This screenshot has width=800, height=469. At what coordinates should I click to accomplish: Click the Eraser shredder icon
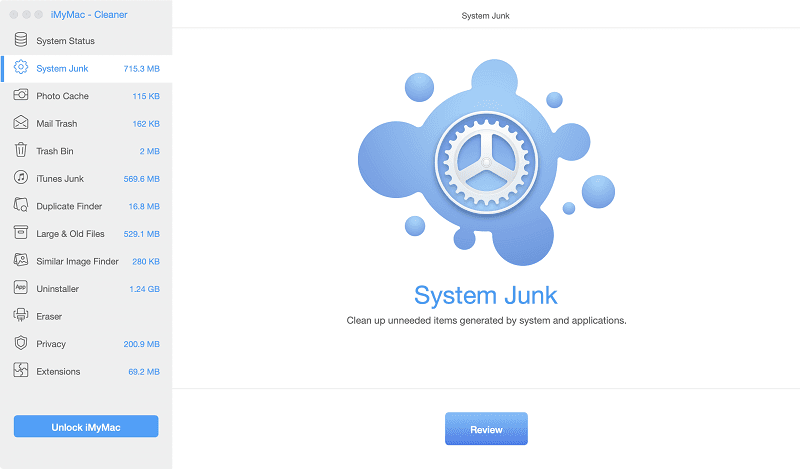tap(21, 315)
